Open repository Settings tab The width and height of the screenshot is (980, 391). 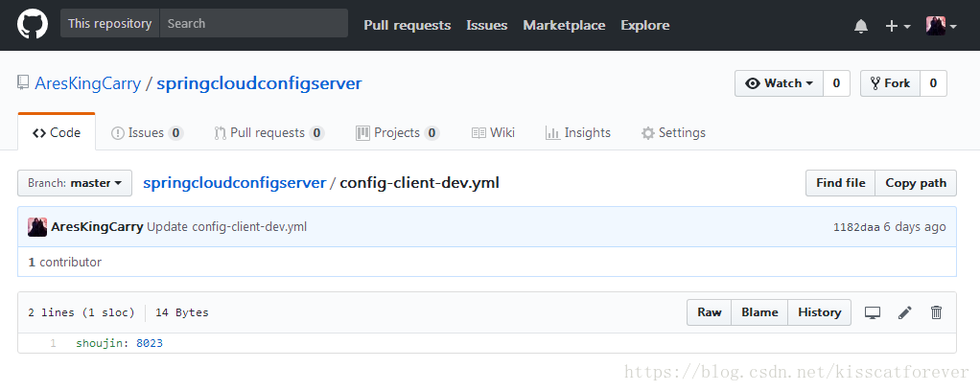[673, 132]
